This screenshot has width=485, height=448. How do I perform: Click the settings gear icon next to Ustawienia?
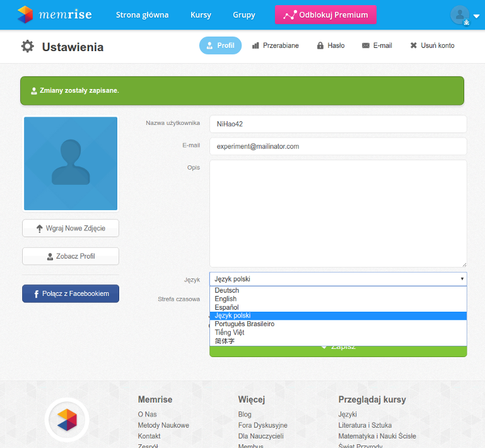tap(28, 46)
